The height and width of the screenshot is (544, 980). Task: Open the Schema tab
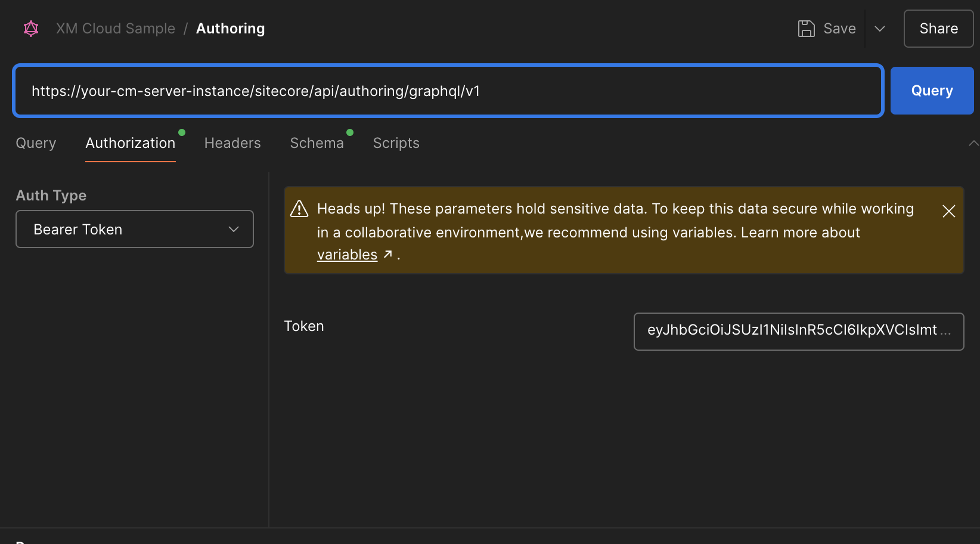click(x=317, y=143)
